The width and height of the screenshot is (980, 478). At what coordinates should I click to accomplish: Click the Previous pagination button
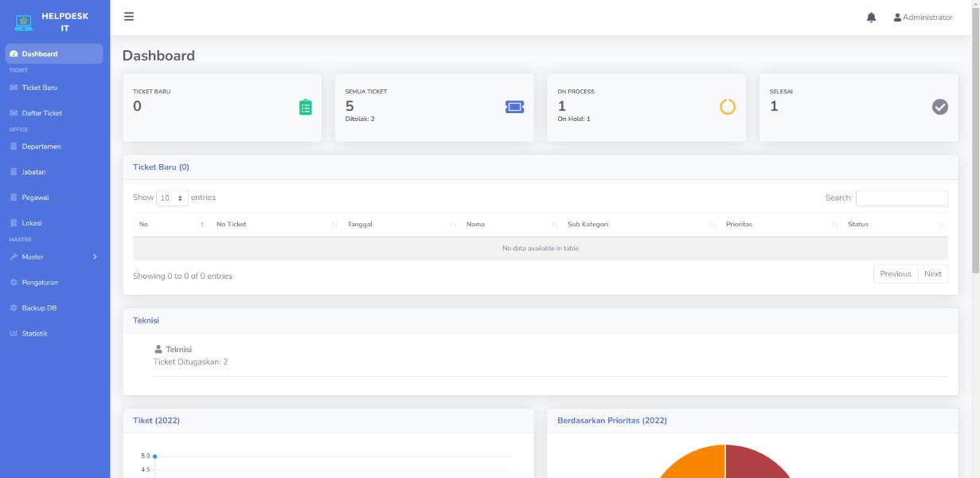click(896, 274)
